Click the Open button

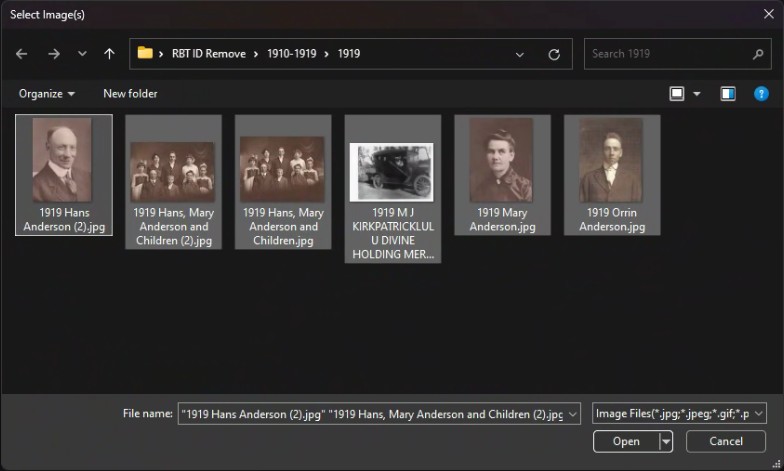click(x=626, y=442)
